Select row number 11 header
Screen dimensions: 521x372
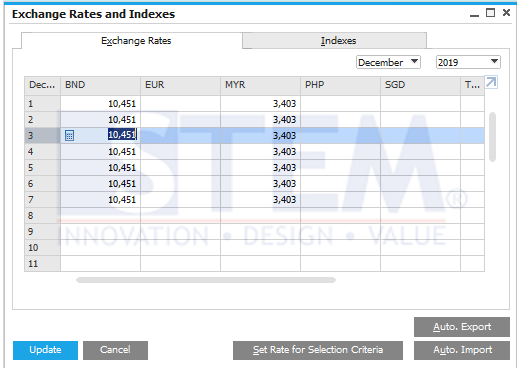[42, 264]
